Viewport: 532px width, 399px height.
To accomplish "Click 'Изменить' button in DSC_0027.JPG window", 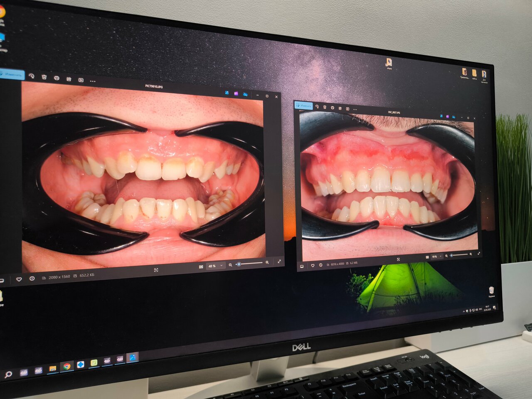I will pyautogui.click(x=304, y=106).
